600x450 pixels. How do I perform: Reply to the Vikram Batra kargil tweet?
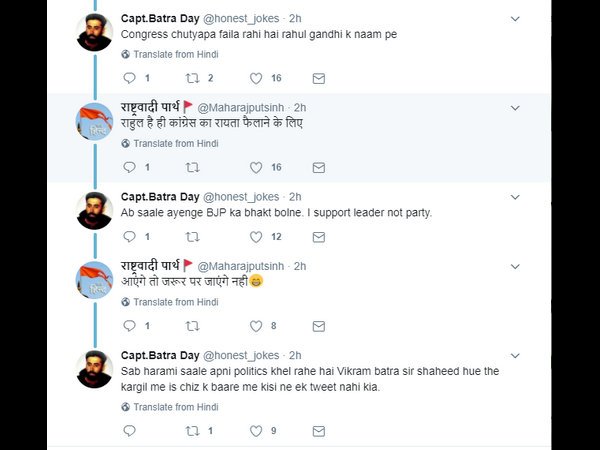129,431
